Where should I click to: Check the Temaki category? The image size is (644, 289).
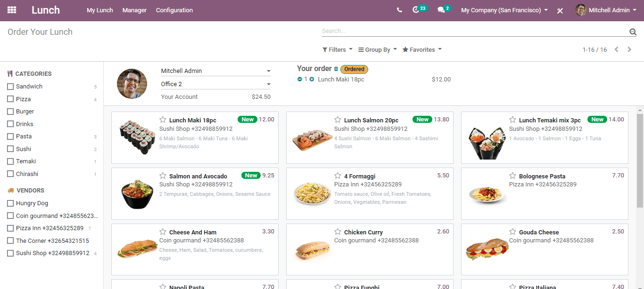10,161
